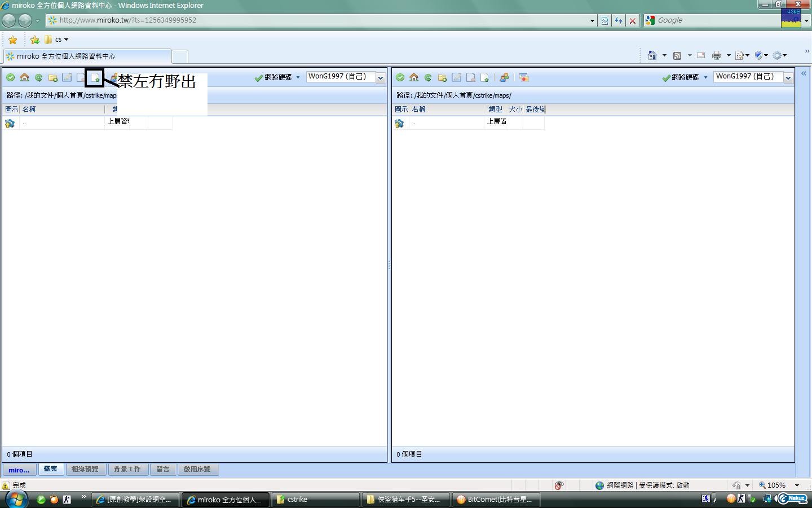Click the miro... button at bottom left
Screen dimensions: 812x508
pyautogui.click(x=19, y=470)
